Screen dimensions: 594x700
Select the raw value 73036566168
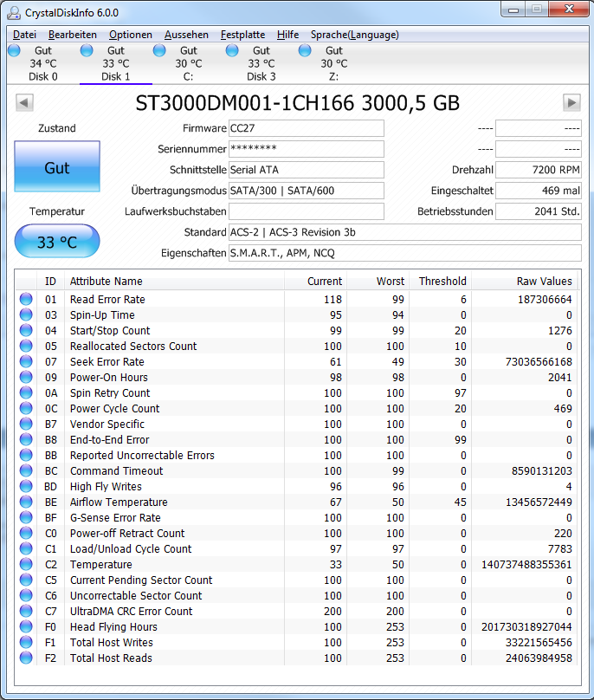click(x=539, y=361)
